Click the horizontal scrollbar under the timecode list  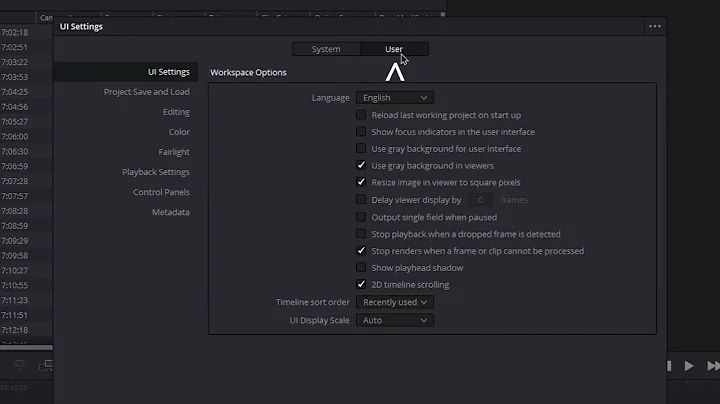tap(26, 348)
